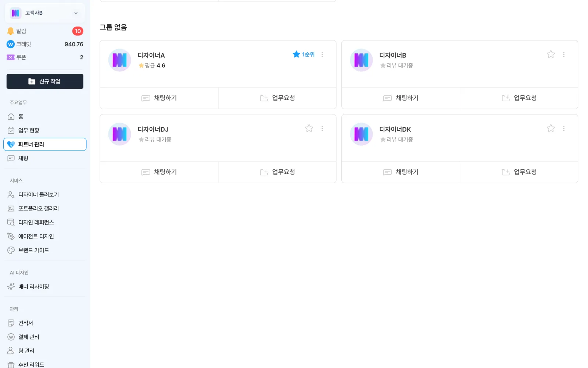The height and width of the screenshot is (368, 588).
Task: Click the 크레딧 W coin icon
Action: pyautogui.click(x=11, y=44)
